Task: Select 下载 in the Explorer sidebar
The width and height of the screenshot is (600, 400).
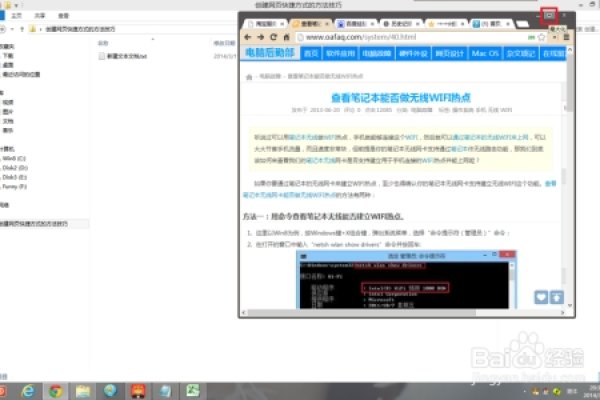Action: pyautogui.click(x=8, y=56)
